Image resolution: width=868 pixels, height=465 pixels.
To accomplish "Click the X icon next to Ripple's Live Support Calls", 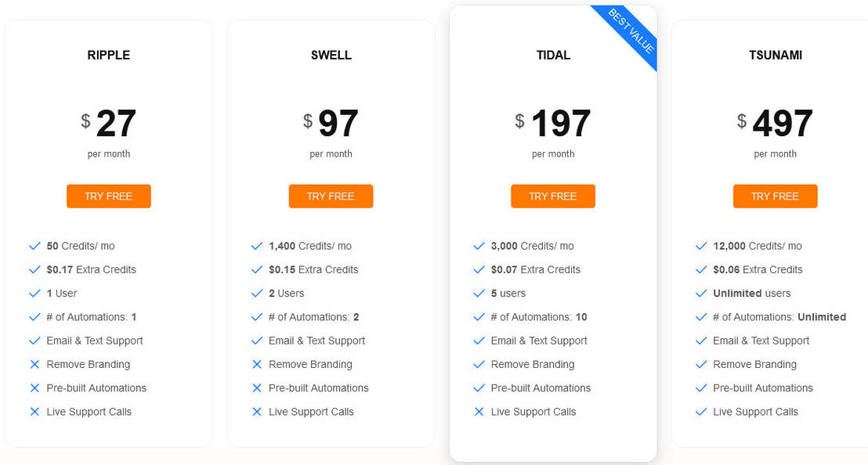I will click(34, 412).
